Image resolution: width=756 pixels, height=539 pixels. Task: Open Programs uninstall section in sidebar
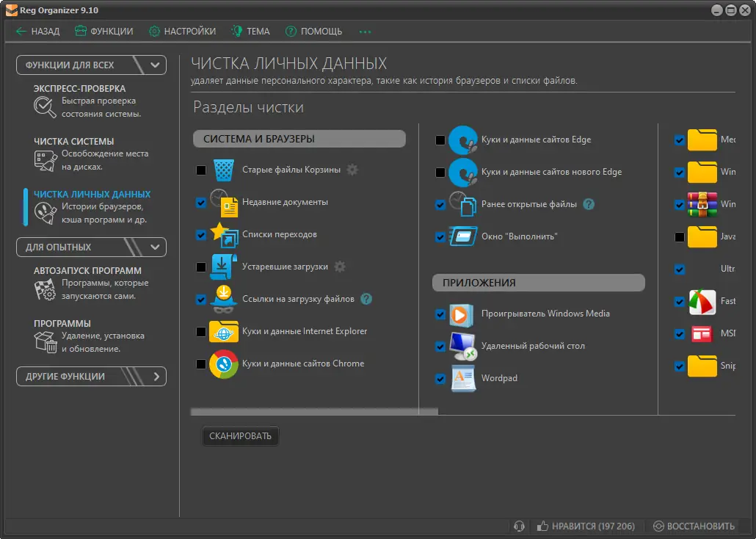coord(90,336)
